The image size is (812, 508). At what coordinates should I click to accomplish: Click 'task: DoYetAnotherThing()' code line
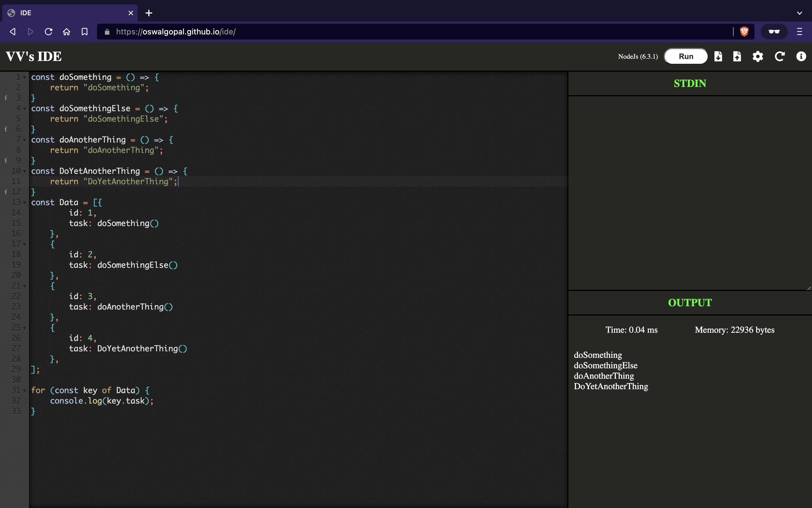coord(128,349)
